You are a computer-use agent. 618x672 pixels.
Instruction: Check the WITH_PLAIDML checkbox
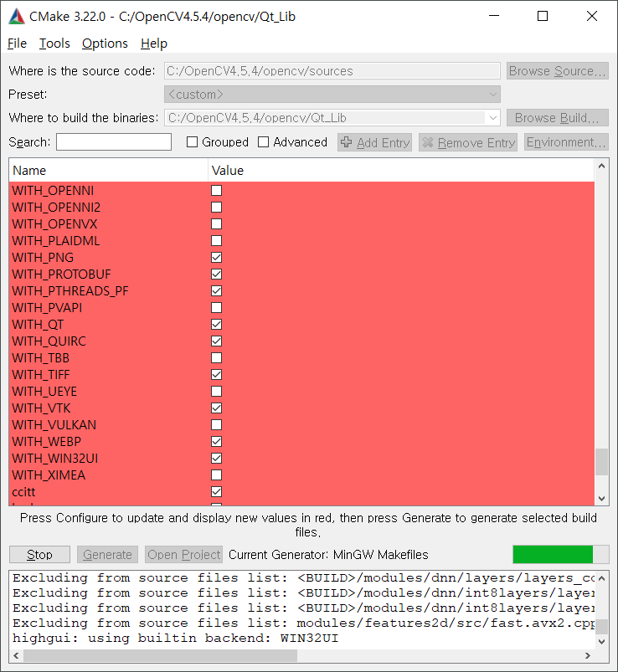[217, 240]
